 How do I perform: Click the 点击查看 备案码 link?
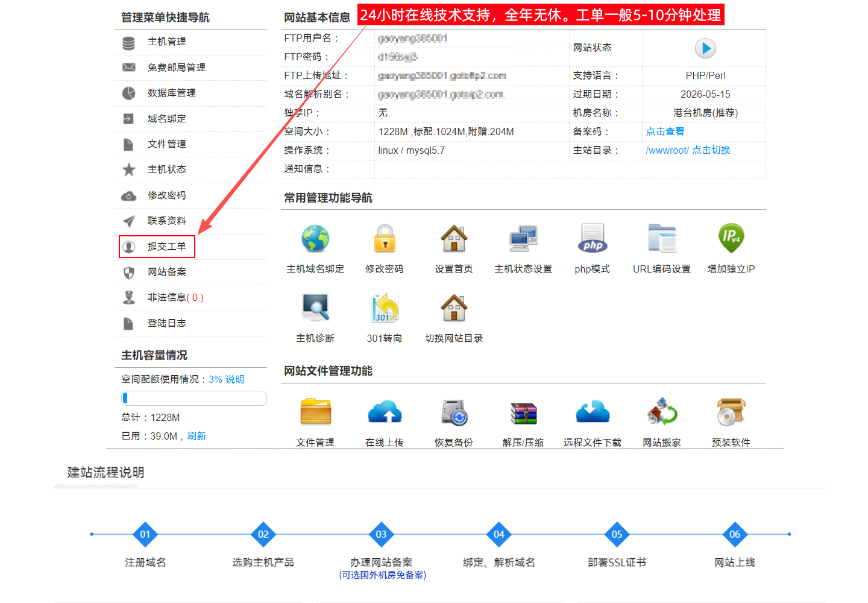[x=665, y=131]
